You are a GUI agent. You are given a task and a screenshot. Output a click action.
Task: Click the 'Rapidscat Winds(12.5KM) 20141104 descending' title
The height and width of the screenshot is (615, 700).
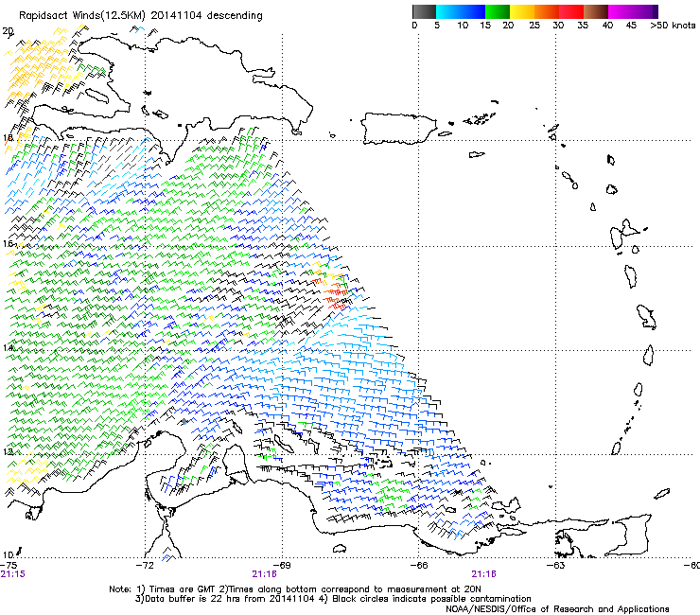pyautogui.click(x=141, y=15)
